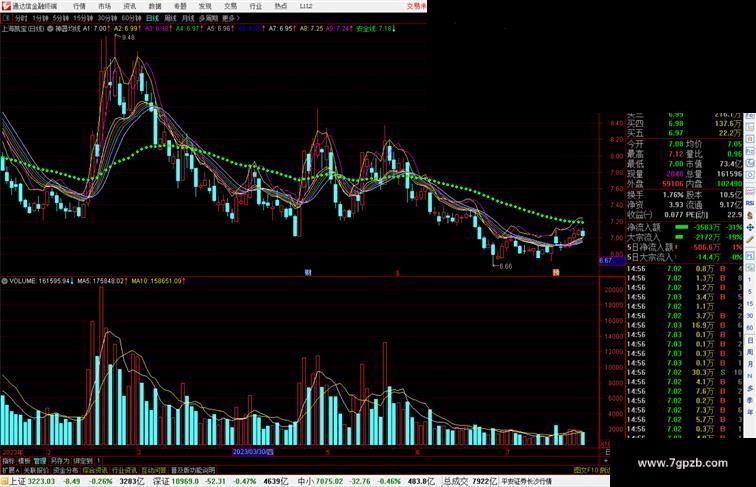Select the 30 minute sidebar shortcut
756x487 pixels.
click(750, 316)
